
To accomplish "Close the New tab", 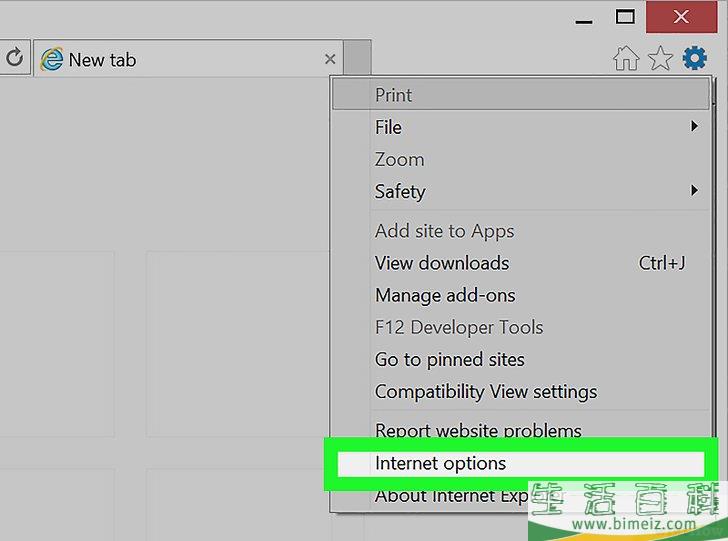I will [330, 59].
